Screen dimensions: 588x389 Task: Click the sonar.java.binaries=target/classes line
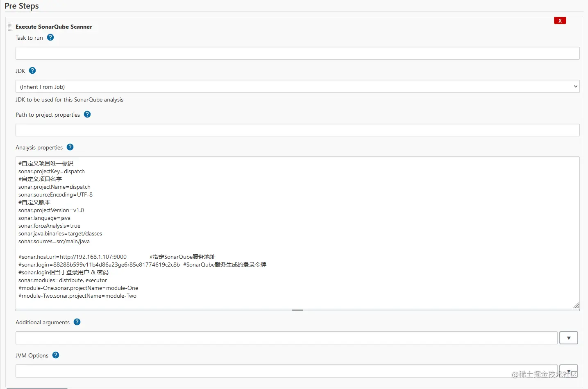pyautogui.click(x=60, y=233)
